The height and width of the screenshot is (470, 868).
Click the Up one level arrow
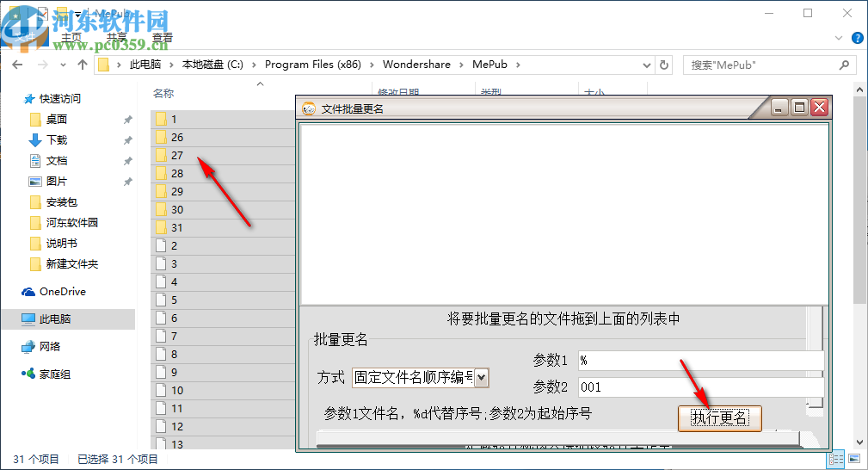83,65
